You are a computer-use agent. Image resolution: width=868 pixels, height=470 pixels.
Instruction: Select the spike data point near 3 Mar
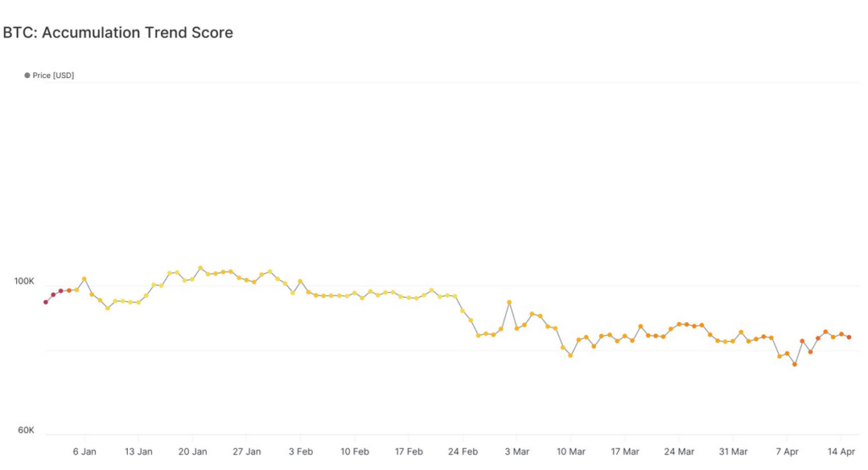tap(509, 302)
